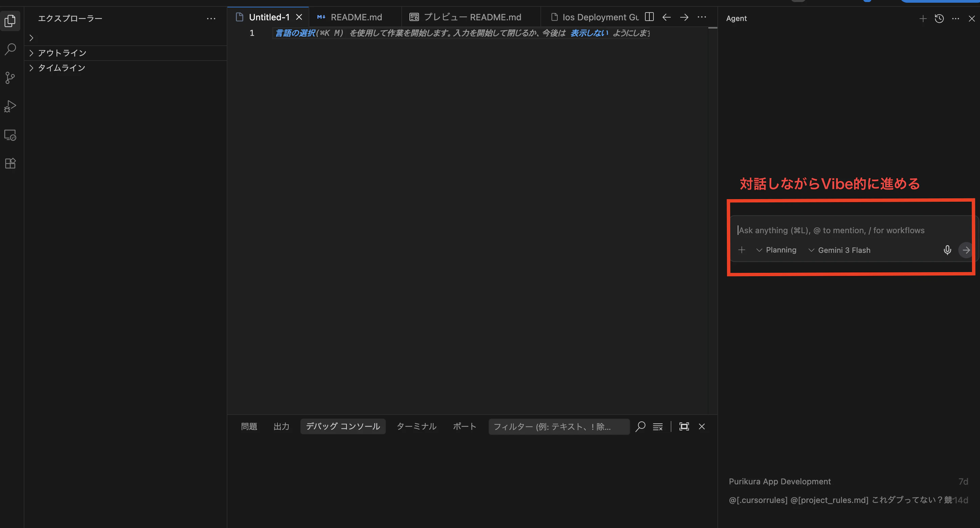Open the 出力 panel tab
The image size is (980, 528).
point(282,426)
